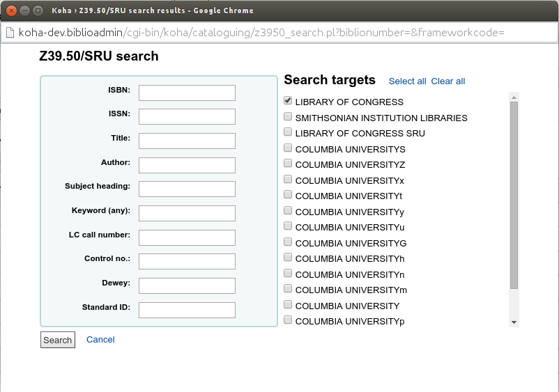Image resolution: width=559 pixels, height=392 pixels.
Task: Enable the LIBRARY OF CONGRESS SRU checkbox
Action: pyautogui.click(x=288, y=132)
